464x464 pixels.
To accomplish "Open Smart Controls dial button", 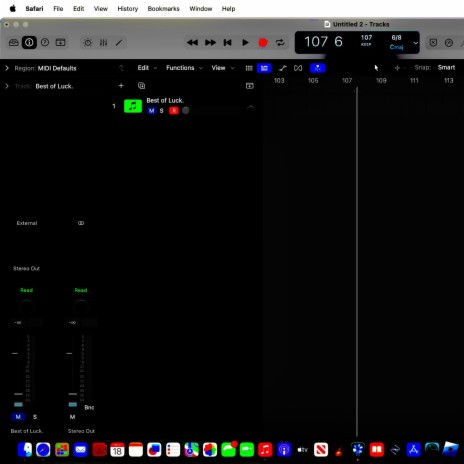I will point(88,42).
